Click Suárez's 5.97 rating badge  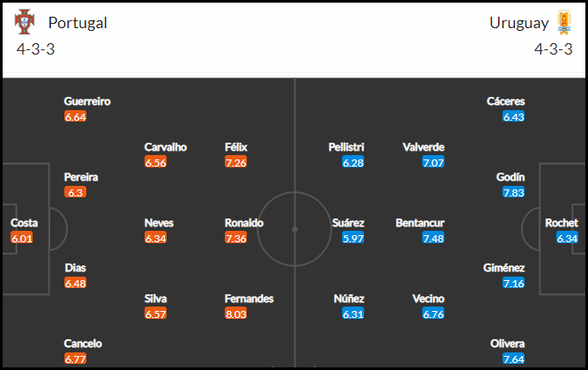353,238
